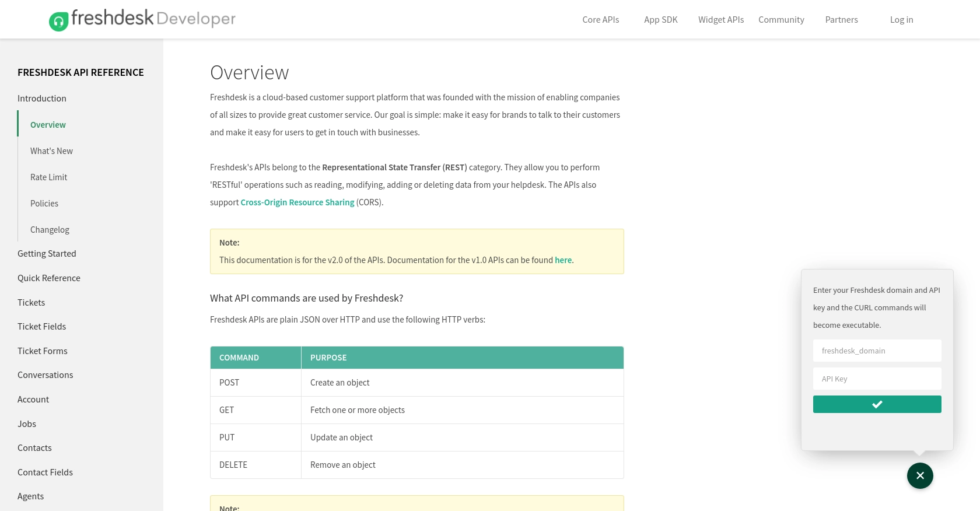Screen dimensions: 980x511
Task: Select Overview in the sidebar
Action: [48, 125]
